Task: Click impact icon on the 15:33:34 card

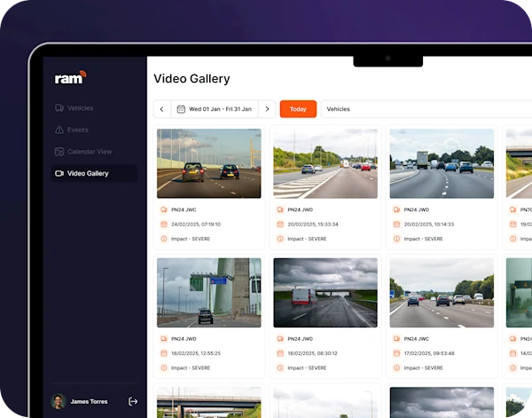Action: 280,239
